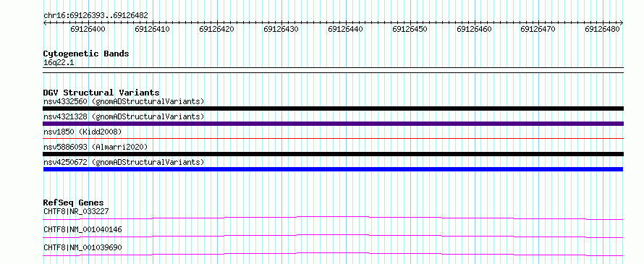Click ruler position 69126460
644x264 pixels.
click(x=474, y=29)
